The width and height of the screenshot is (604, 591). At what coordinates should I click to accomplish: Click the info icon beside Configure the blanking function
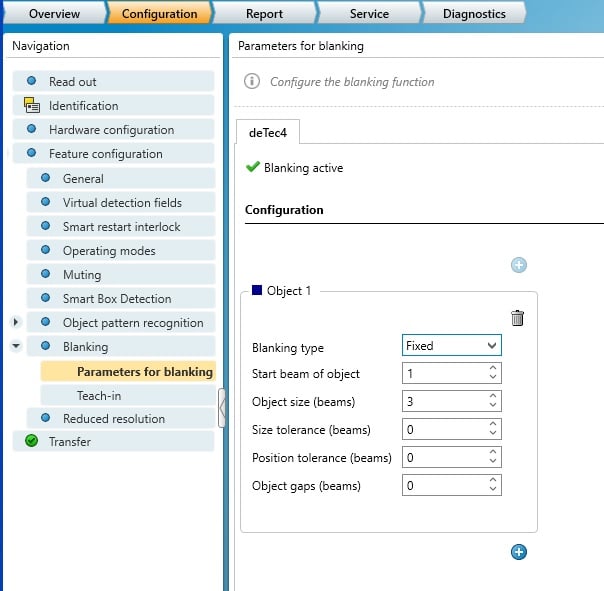(252, 81)
